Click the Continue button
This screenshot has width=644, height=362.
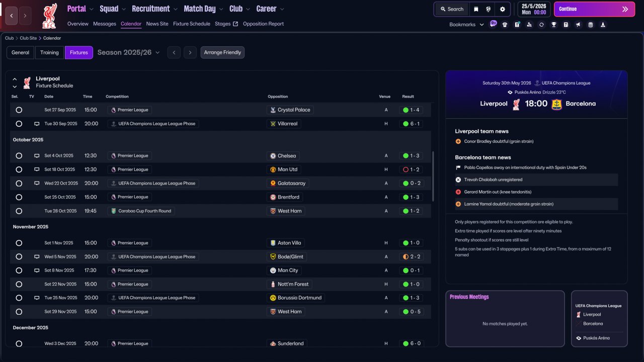pyautogui.click(x=594, y=9)
